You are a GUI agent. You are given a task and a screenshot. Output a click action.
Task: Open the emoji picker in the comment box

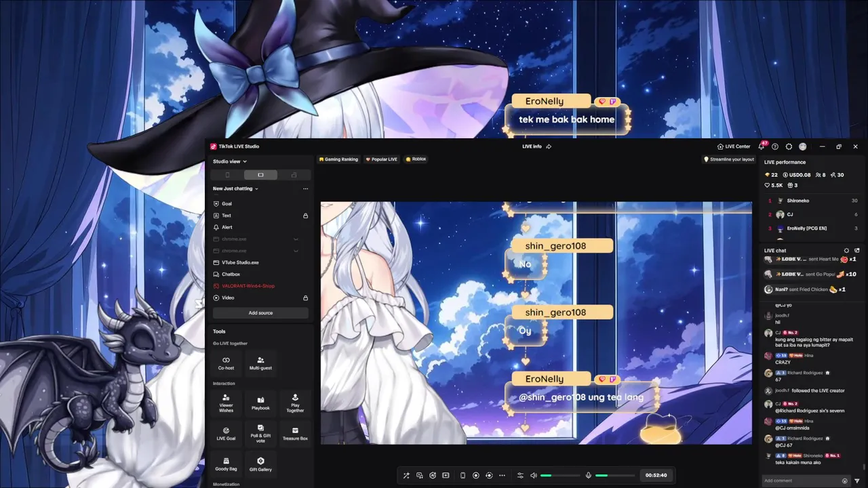click(x=845, y=481)
